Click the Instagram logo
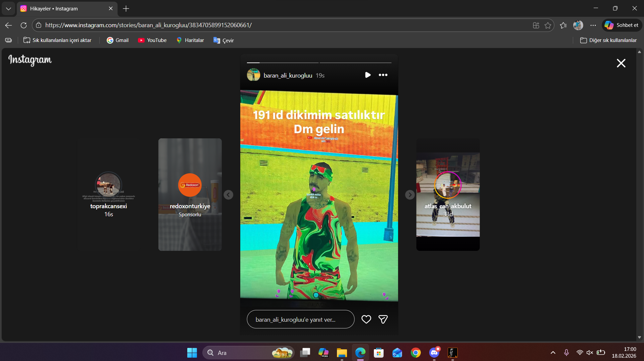Screen dimensions: 644x361 pos(30,60)
